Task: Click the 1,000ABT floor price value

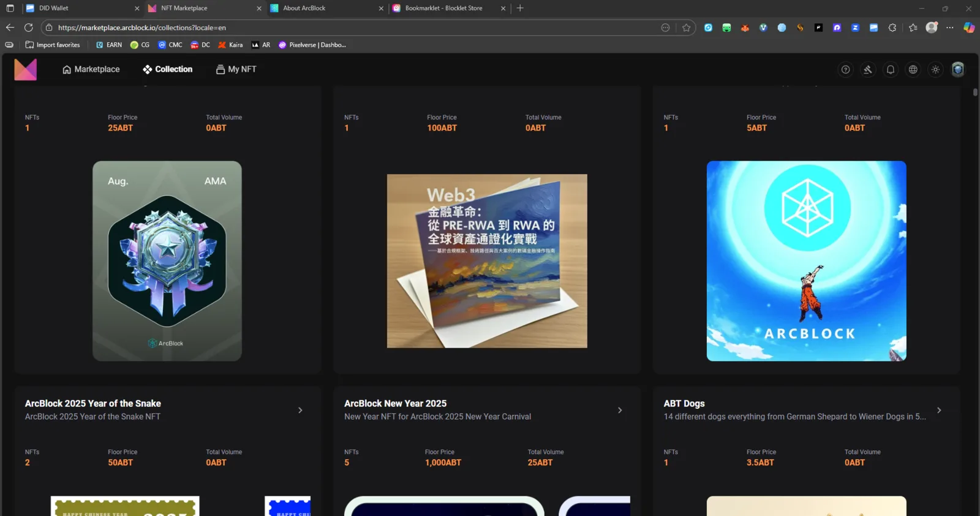Action: tap(443, 463)
